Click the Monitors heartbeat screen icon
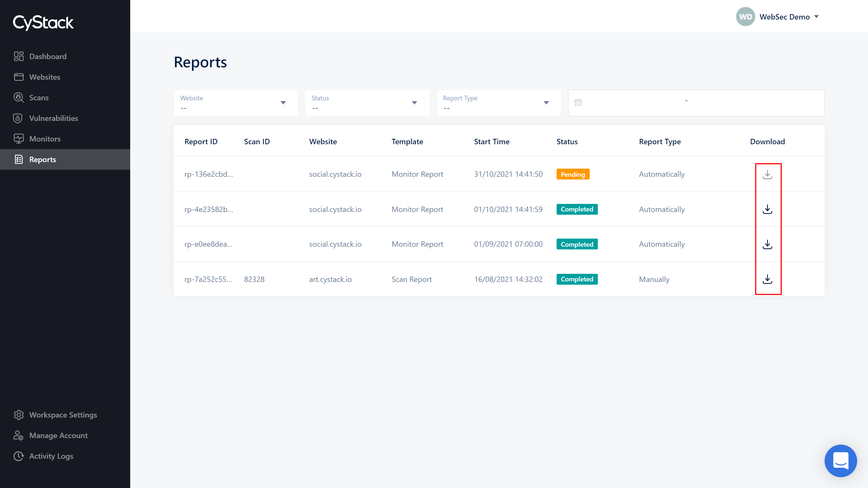Screen dimensions: 868x488 pos(19,139)
